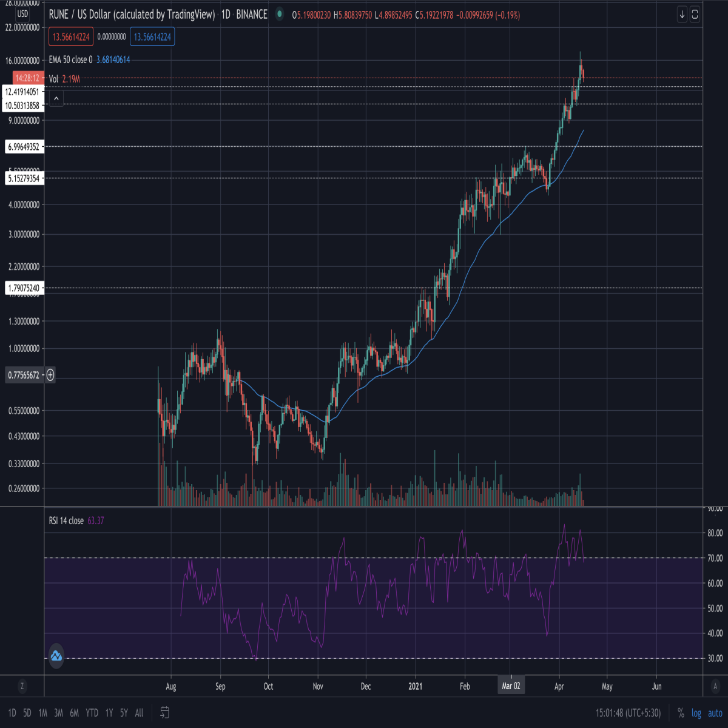This screenshot has height=728, width=728.
Task: Click the plus icon beside 0.77565672
Action: tap(50, 375)
